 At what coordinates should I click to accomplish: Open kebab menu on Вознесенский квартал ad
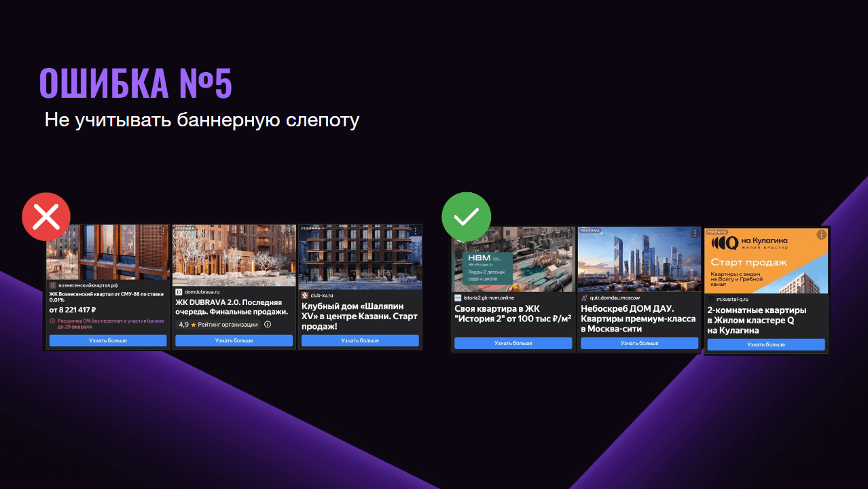click(163, 231)
